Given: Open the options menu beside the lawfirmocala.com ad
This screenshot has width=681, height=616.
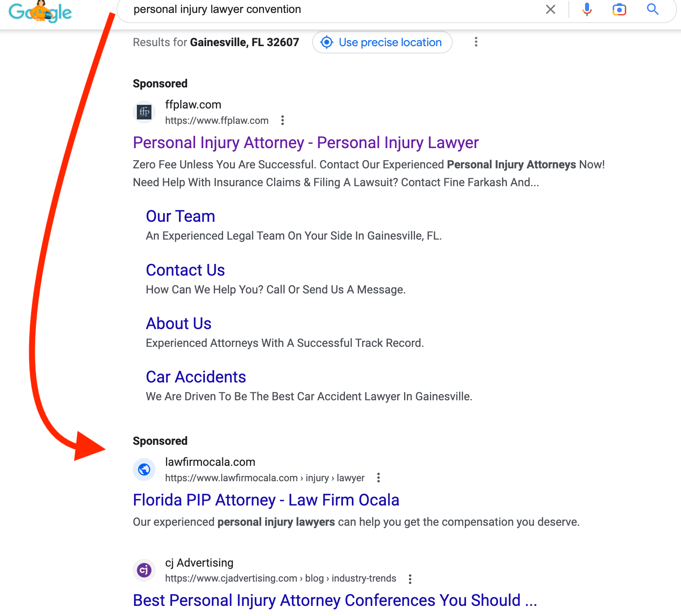Looking at the screenshot, I should pos(379,478).
